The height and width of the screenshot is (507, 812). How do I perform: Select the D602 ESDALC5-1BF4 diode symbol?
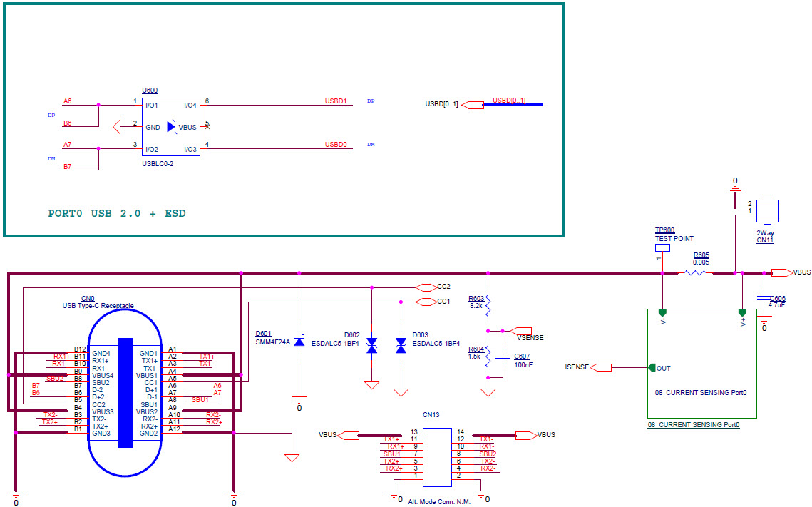tap(371, 344)
